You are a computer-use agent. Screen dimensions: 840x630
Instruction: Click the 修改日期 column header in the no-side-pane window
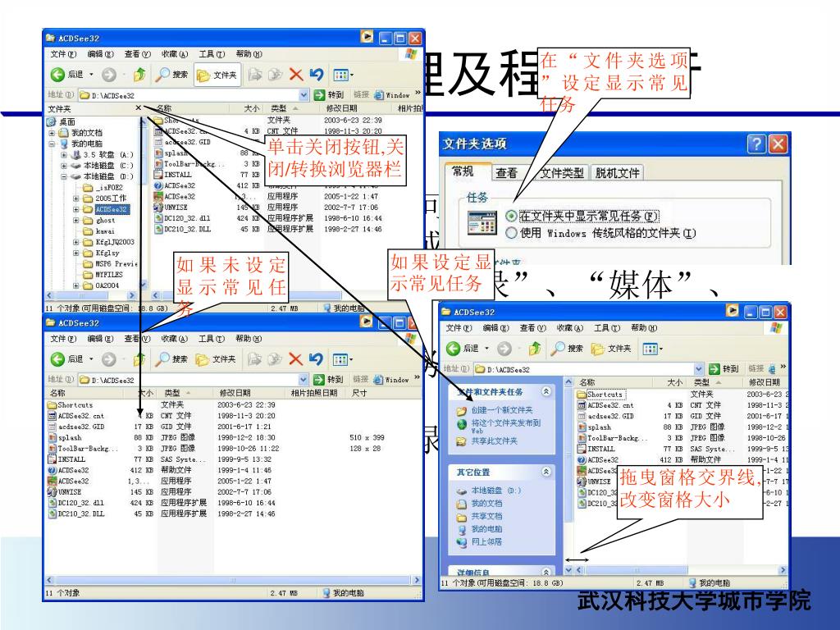[235, 393]
